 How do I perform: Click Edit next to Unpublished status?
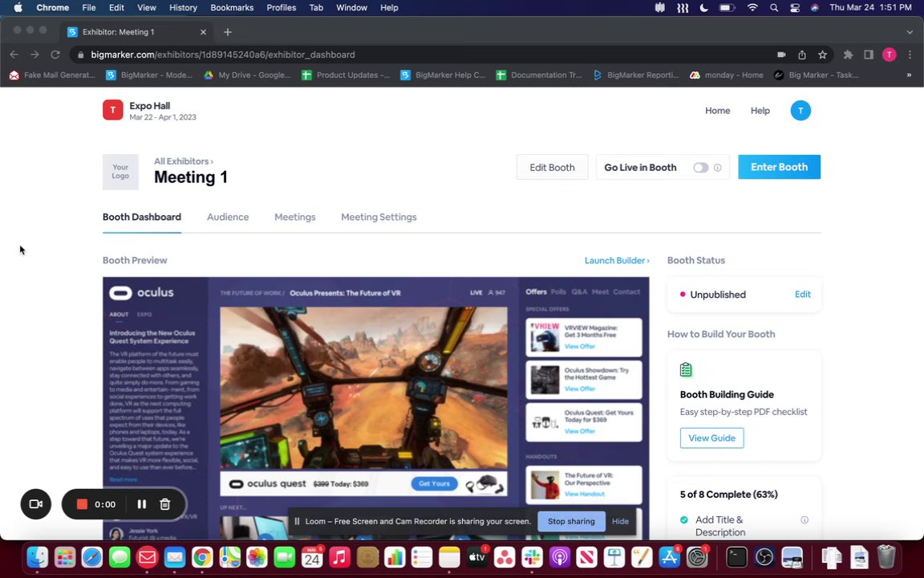point(803,295)
